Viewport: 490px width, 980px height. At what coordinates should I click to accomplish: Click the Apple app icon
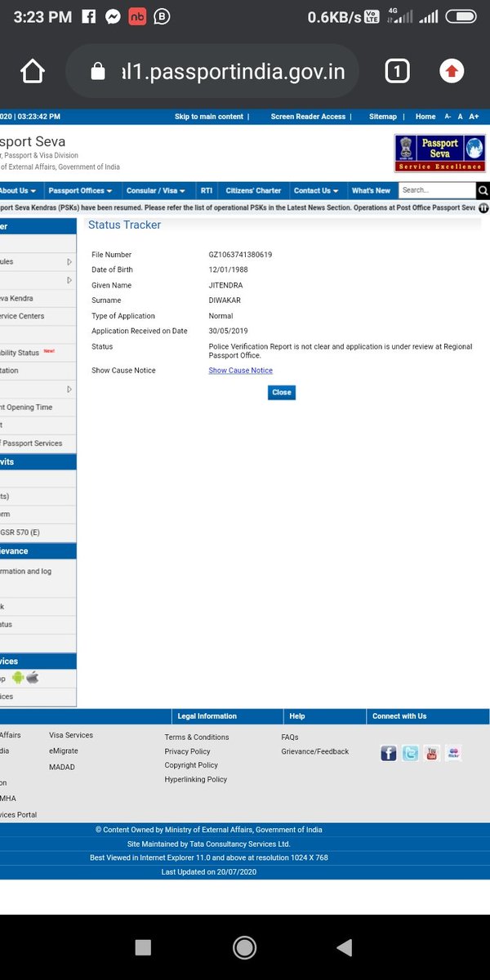[32, 678]
